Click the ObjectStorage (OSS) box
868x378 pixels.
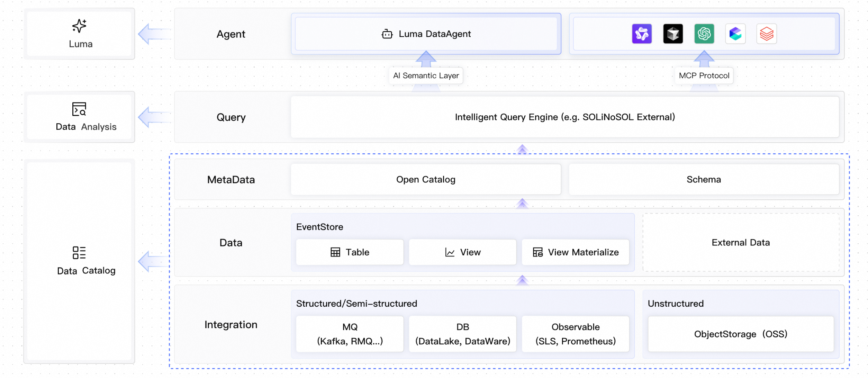coord(741,334)
